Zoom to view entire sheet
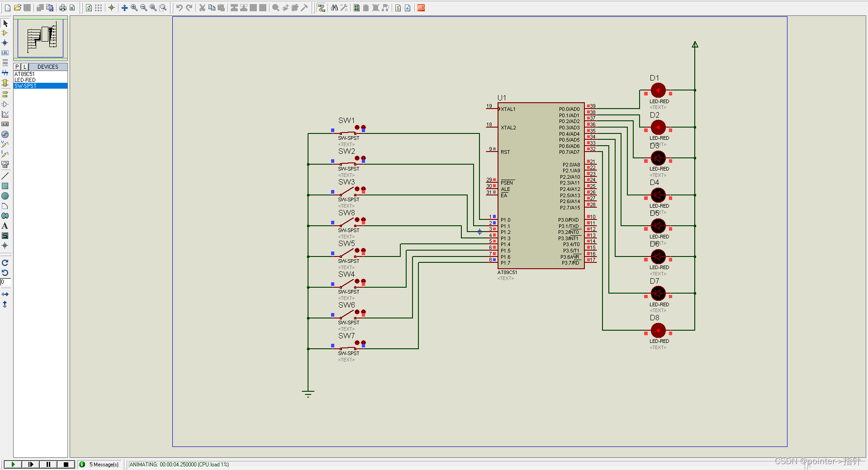The width and height of the screenshot is (868, 470). 153,8
